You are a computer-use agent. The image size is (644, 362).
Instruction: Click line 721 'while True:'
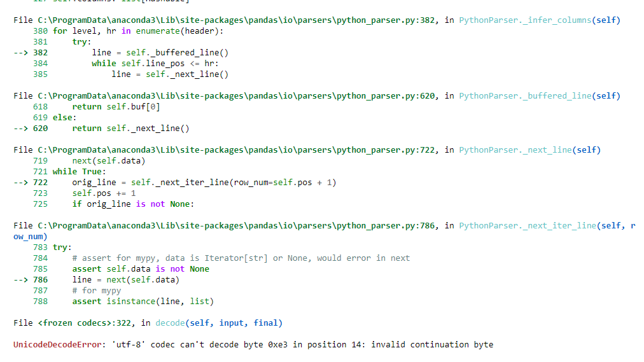[x=80, y=172]
